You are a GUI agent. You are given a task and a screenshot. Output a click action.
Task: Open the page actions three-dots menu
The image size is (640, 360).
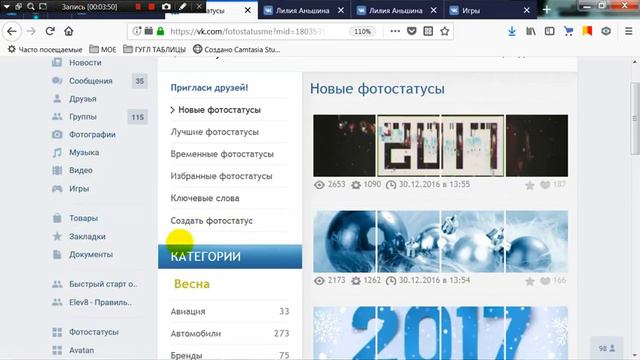[x=395, y=31]
